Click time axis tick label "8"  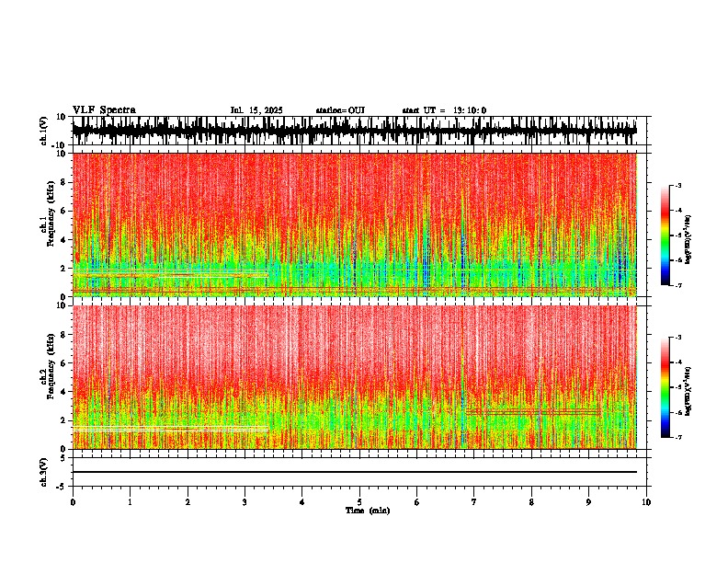[x=531, y=502]
